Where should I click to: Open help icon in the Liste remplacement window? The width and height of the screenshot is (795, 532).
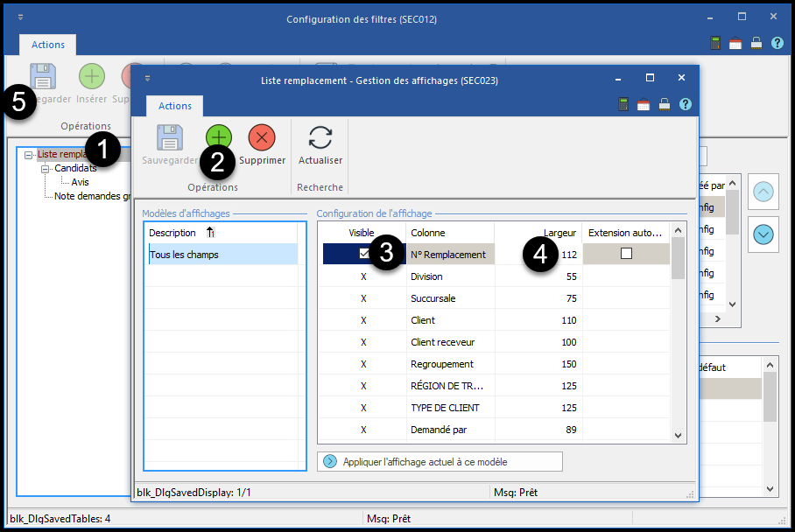click(x=685, y=104)
